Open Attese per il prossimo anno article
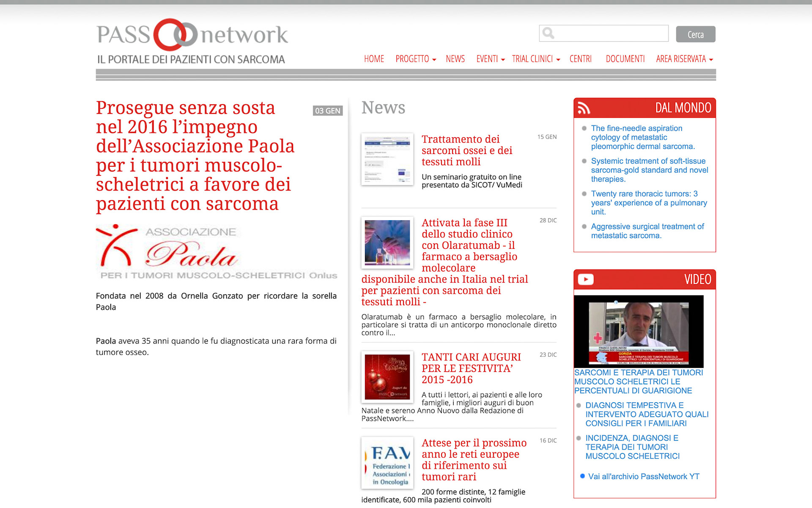812x508 pixels. pyautogui.click(x=474, y=460)
